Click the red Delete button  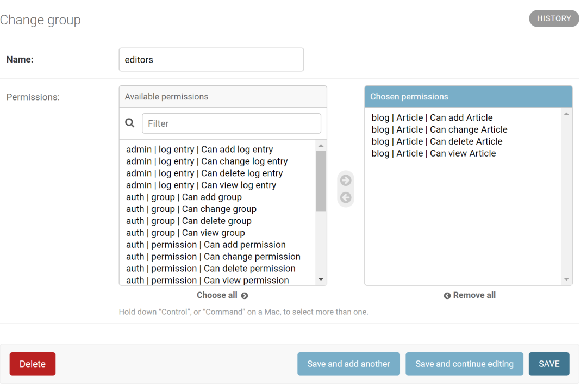pyautogui.click(x=33, y=364)
